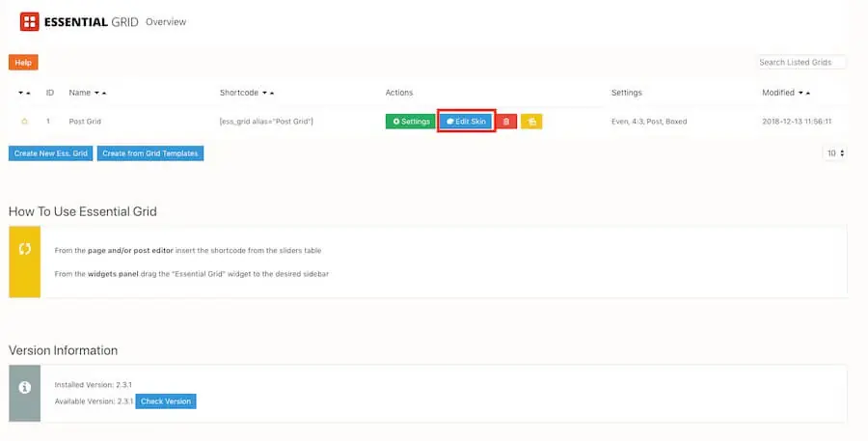This screenshot has width=868, height=441.
Task: Click the ID column header
Action: coord(50,93)
